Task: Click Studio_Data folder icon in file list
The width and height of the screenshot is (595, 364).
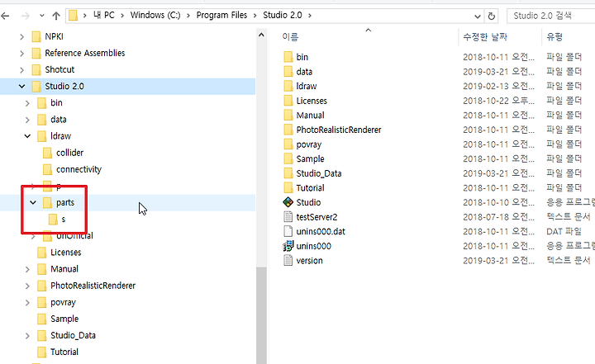Action: tap(288, 173)
